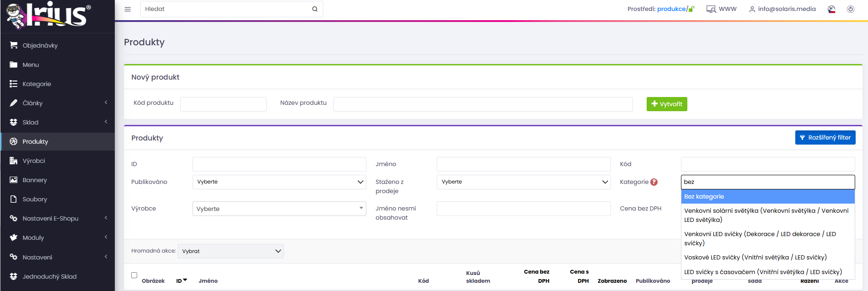This screenshot has height=291, width=868.
Task: Click the Název produktu input field
Action: [x=482, y=104]
